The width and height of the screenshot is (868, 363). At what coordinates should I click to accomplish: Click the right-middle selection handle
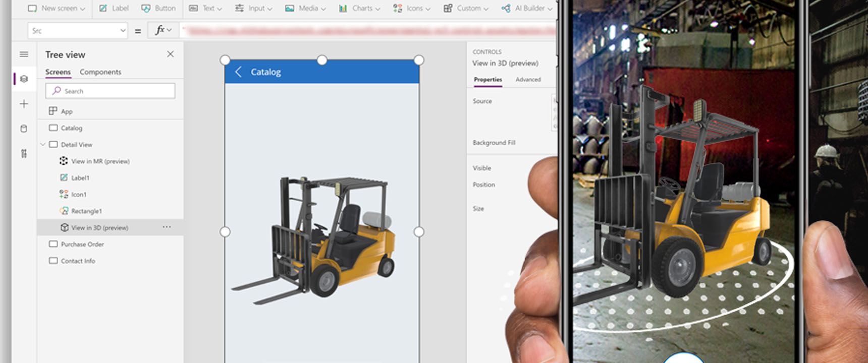[x=419, y=232]
